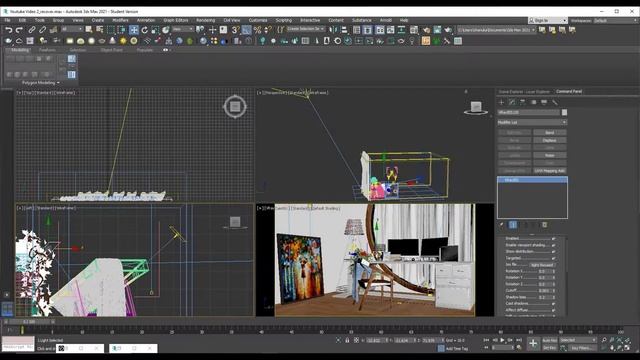Viewport: 640px width, 360px height.
Task: Open Hierarchy panel icon
Action: pos(522,102)
